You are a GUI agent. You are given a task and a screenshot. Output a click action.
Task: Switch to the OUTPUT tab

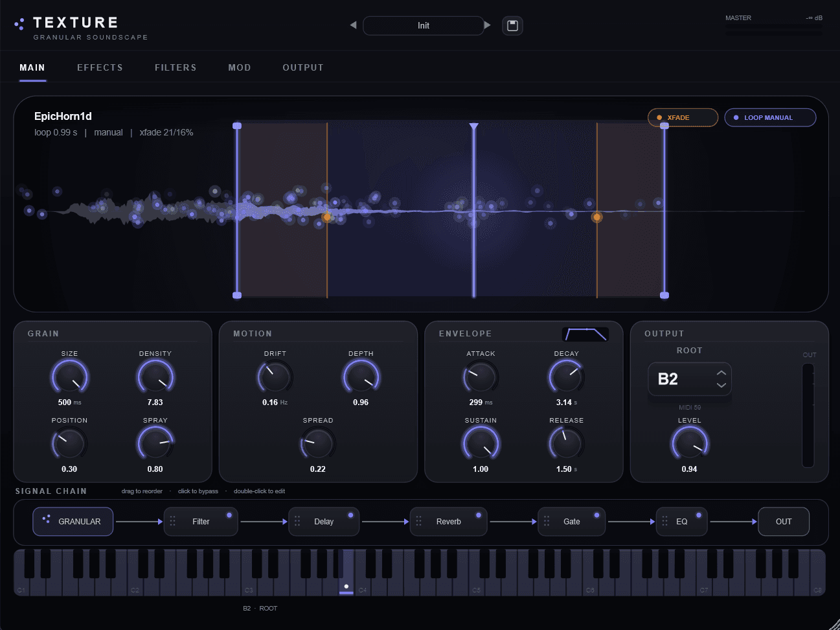point(303,67)
